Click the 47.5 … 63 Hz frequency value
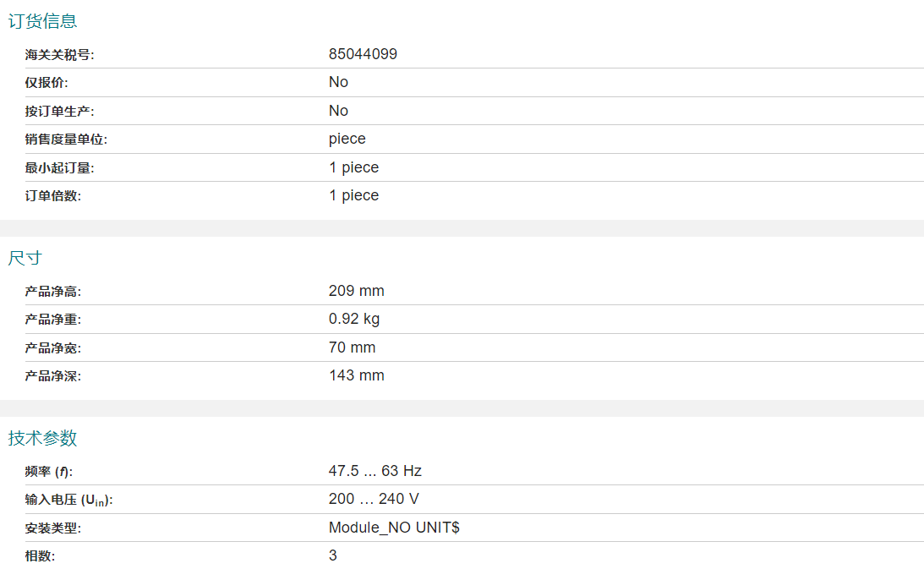 (x=375, y=471)
